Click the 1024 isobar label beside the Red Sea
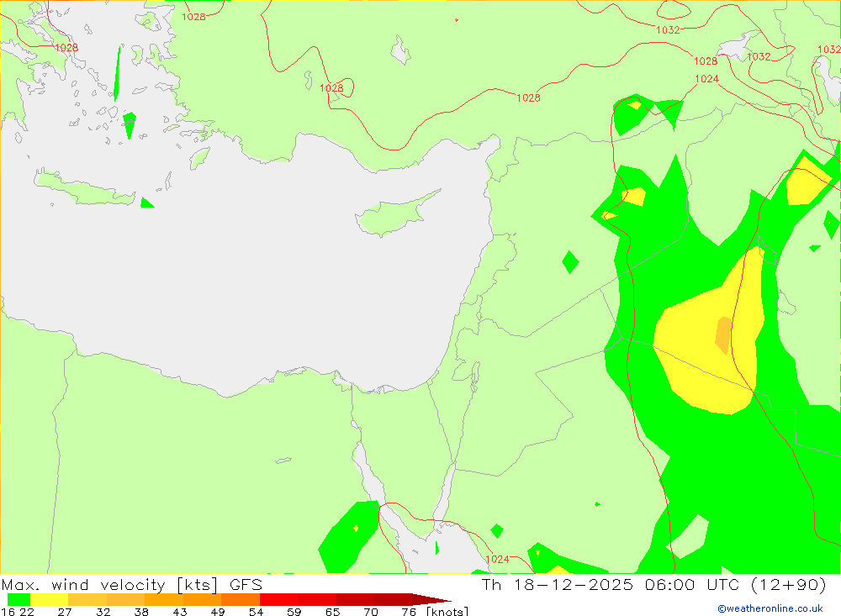The height and width of the screenshot is (616, 841). pyautogui.click(x=497, y=559)
